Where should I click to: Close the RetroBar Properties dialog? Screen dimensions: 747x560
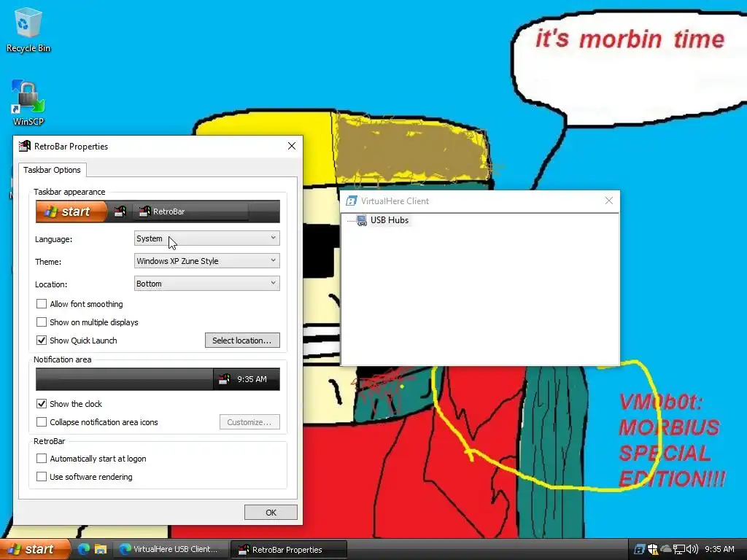(x=292, y=146)
